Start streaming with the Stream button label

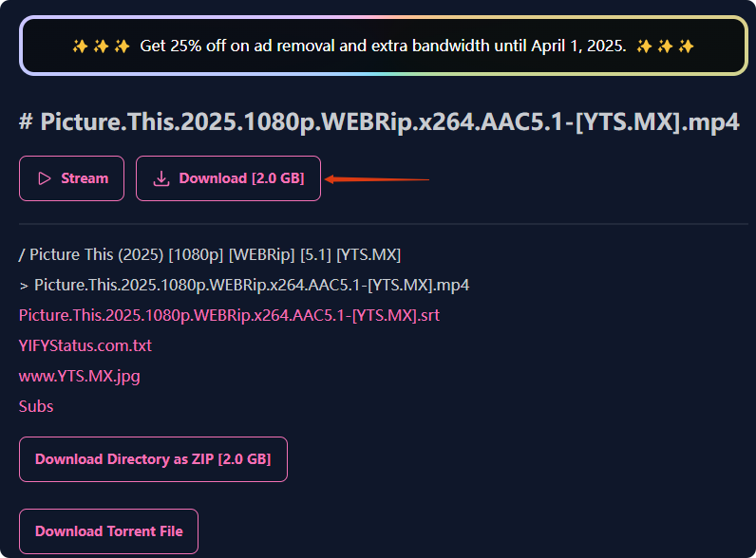85,178
